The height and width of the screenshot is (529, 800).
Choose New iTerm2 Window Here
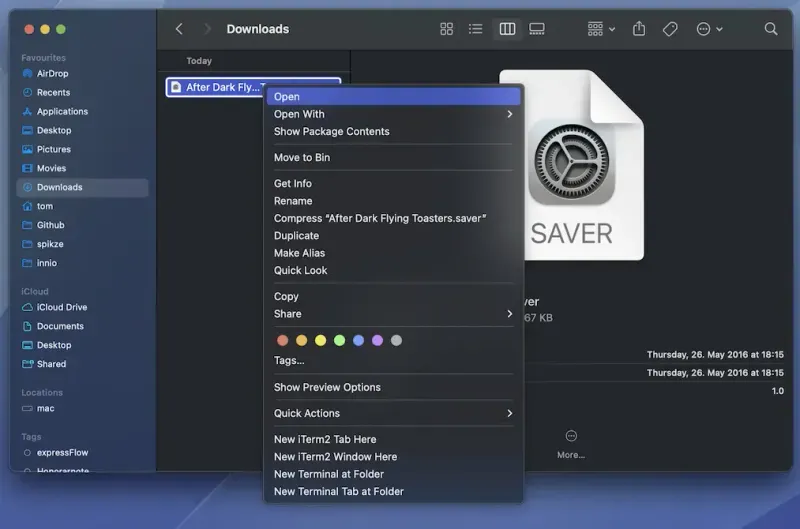click(393, 456)
